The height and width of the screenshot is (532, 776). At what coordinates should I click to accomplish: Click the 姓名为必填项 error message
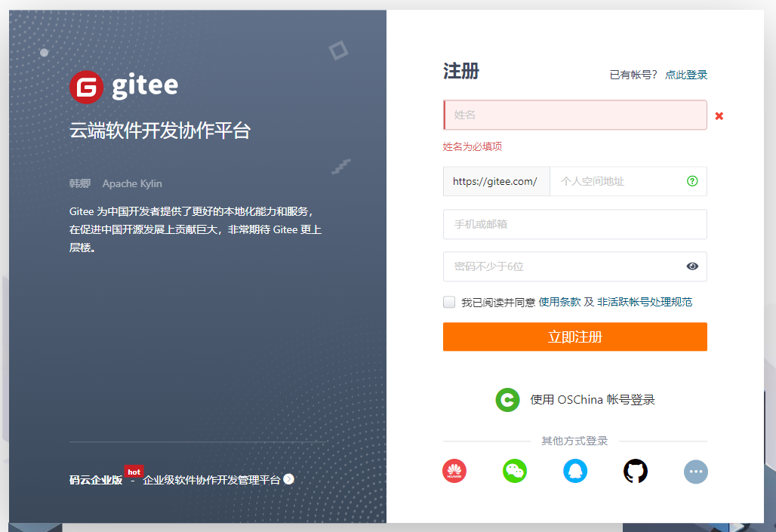click(472, 146)
